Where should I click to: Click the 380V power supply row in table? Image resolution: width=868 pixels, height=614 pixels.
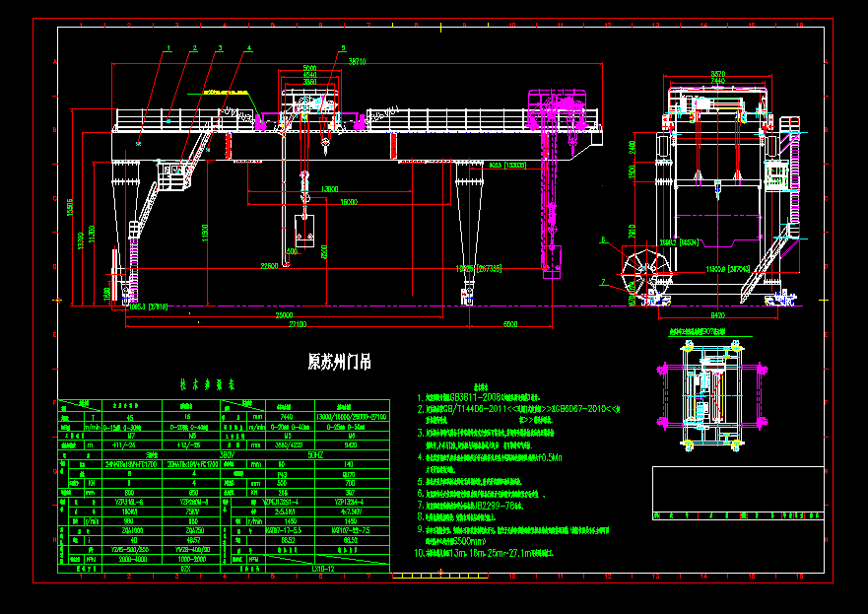point(226,454)
